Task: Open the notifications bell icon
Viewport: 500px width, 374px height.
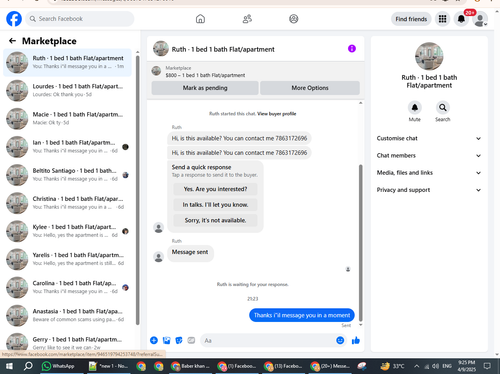Action: 461,19
